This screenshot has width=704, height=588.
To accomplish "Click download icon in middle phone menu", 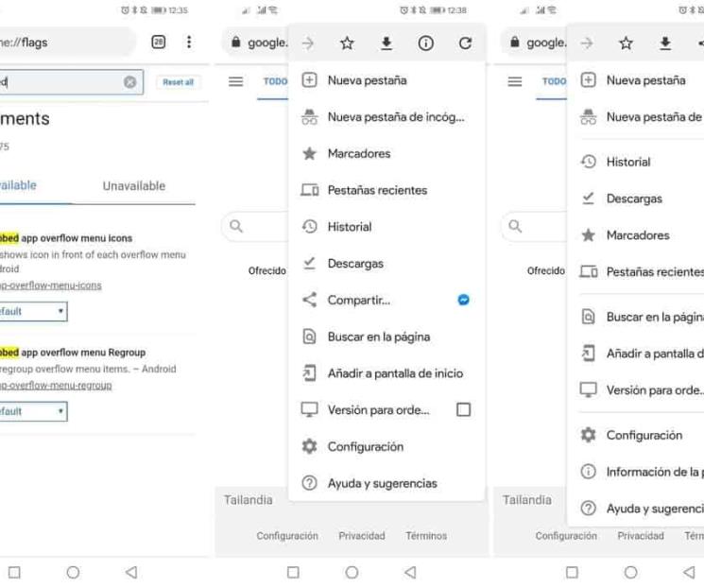I will click(x=386, y=43).
